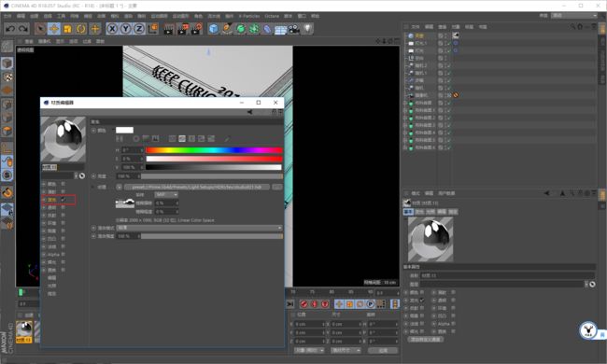Toggle the Z axis lock button
Viewport: 607px width, 364px height.
point(138,29)
